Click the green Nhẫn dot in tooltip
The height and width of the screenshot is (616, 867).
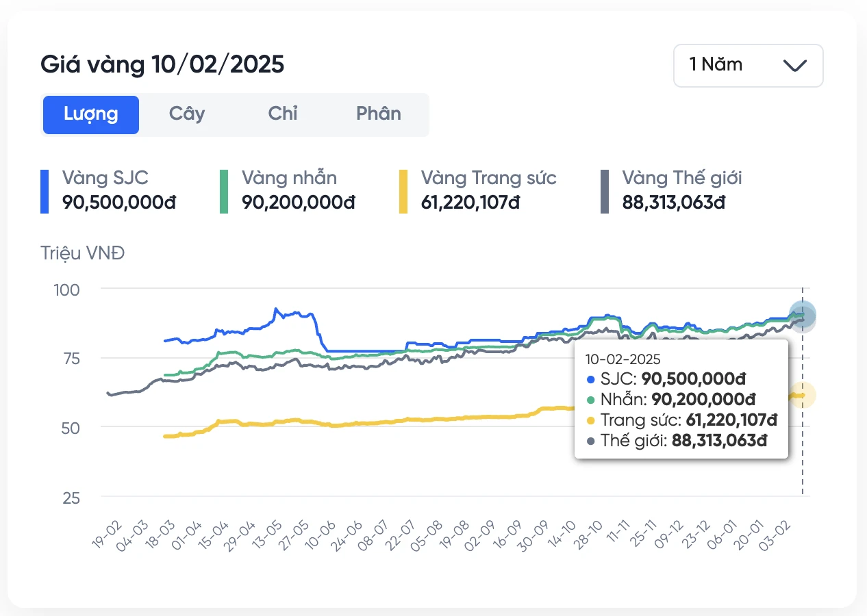tap(592, 400)
